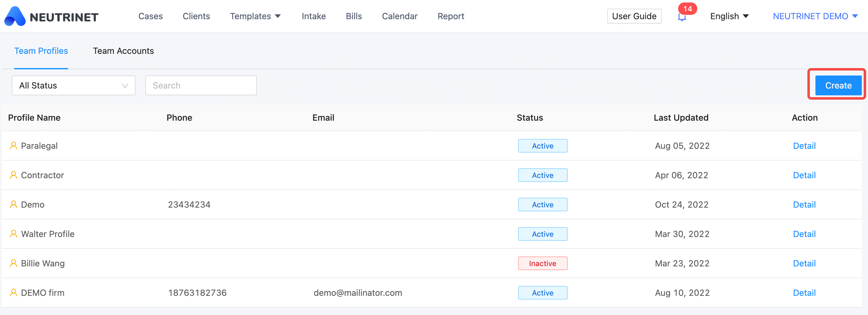
Task: Focus the Search input field
Action: click(x=201, y=85)
